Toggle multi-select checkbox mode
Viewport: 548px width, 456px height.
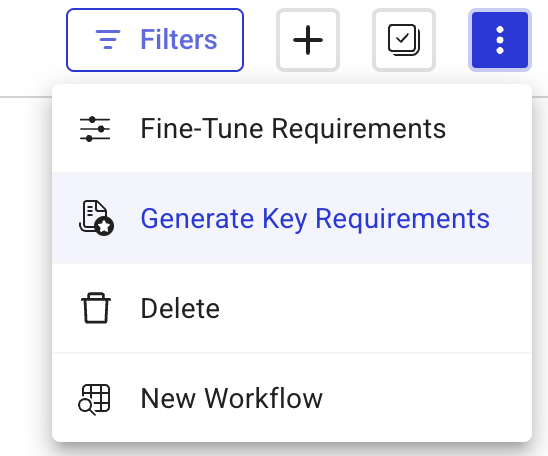pyautogui.click(x=404, y=40)
